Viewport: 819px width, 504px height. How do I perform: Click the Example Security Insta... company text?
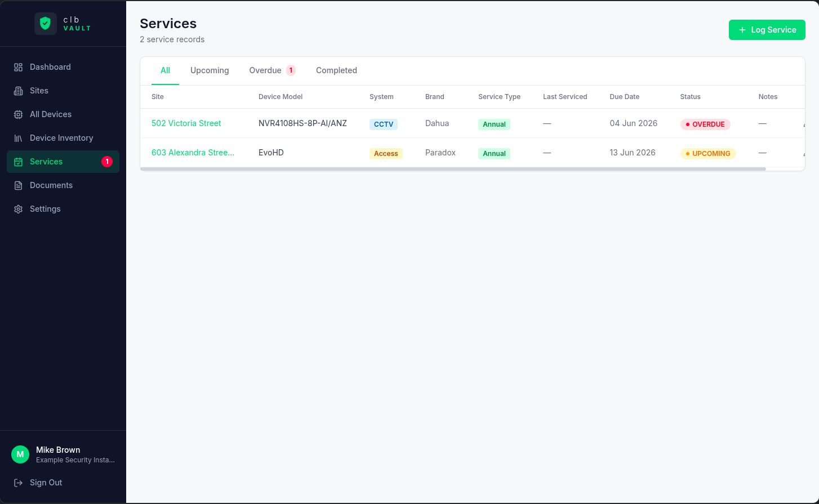click(75, 460)
